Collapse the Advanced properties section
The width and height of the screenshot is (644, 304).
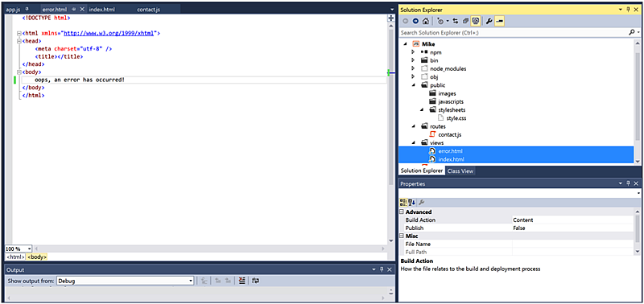coord(402,212)
